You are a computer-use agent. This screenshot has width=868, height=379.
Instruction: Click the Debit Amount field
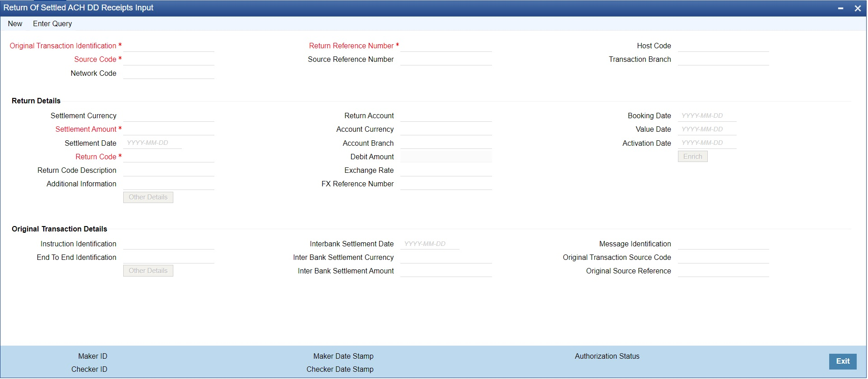click(x=446, y=157)
